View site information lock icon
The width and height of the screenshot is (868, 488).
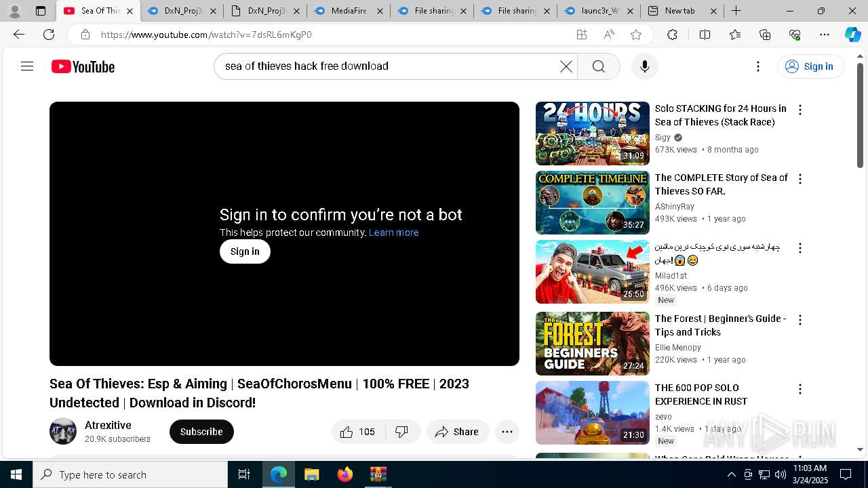pos(85,35)
